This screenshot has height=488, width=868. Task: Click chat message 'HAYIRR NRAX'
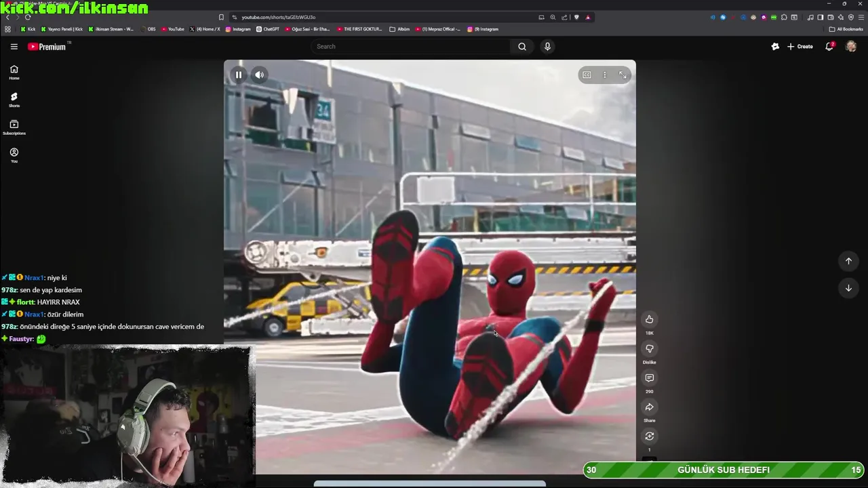pos(58,302)
